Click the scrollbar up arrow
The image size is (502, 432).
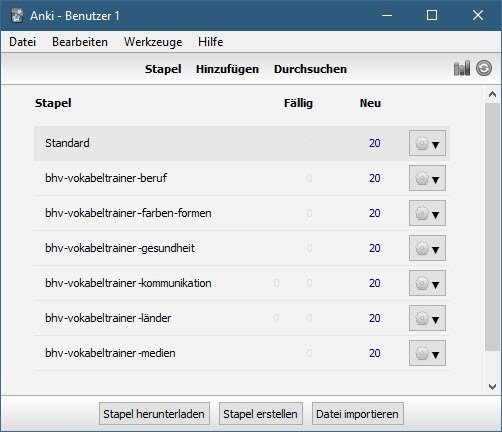492,94
